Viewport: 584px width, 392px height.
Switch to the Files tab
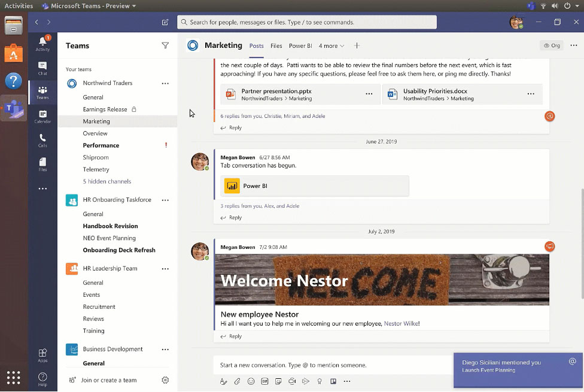pos(276,46)
